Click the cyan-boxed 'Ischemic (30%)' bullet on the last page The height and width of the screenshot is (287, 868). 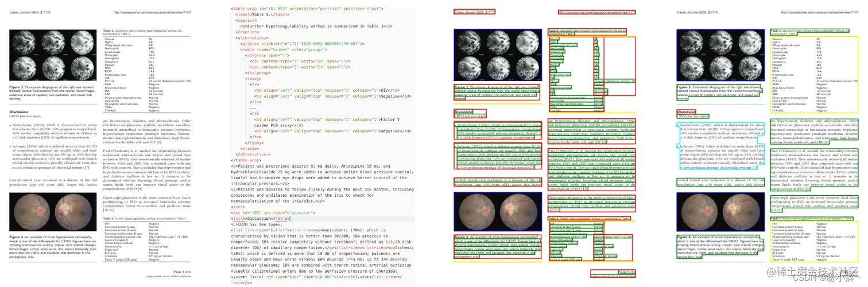[x=721, y=157]
